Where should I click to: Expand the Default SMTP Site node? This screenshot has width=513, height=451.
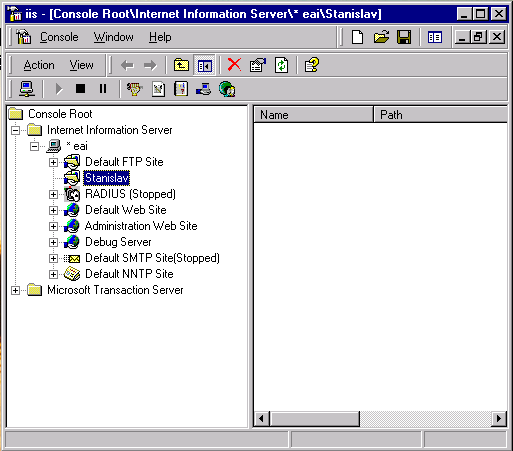coord(53,258)
